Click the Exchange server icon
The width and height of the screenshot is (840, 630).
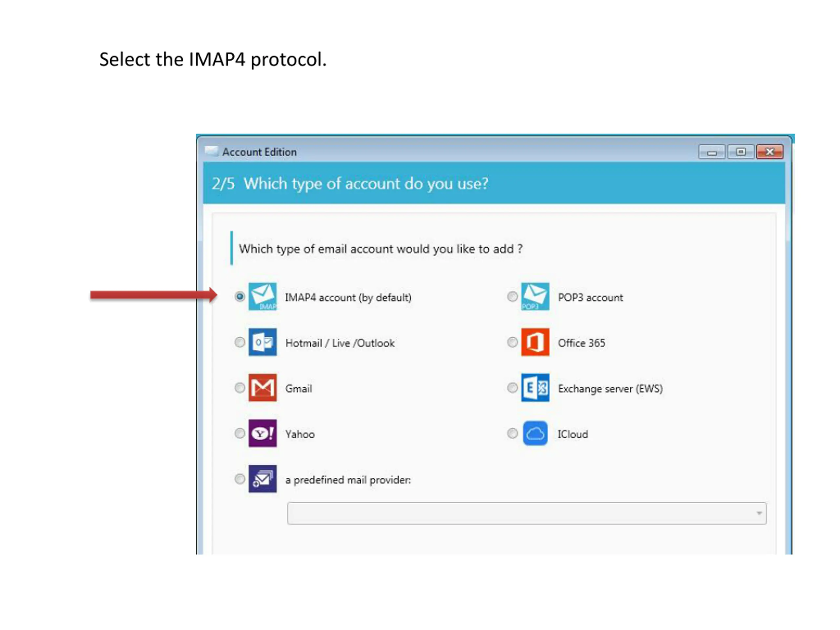[535, 388]
